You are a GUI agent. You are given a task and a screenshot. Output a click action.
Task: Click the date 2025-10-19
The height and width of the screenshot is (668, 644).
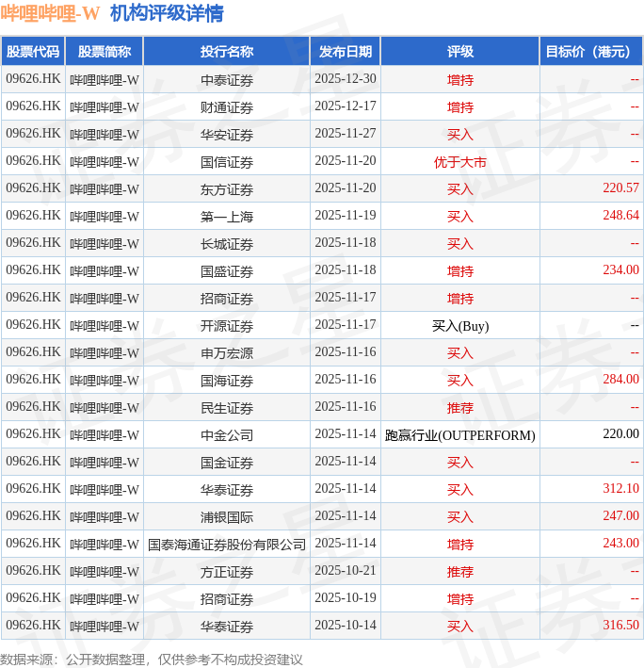pyautogui.click(x=346, y=597)
